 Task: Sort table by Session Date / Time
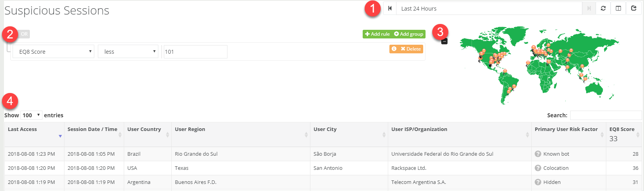(94, 135)
